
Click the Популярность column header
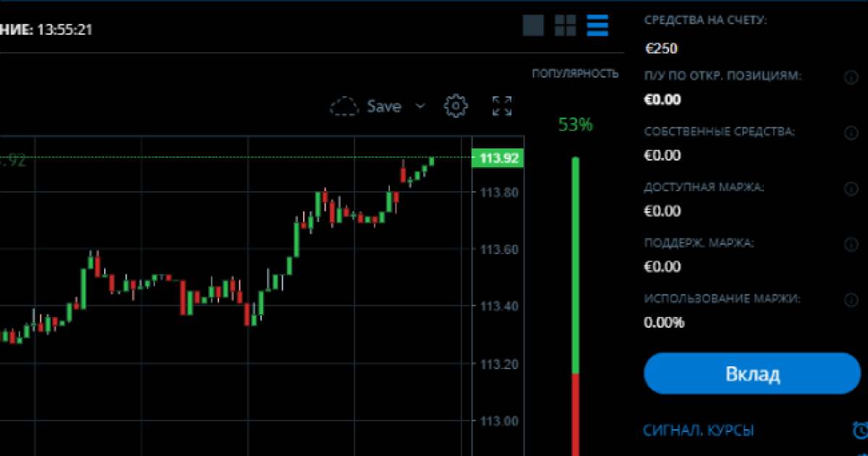(x=575, y=74)
